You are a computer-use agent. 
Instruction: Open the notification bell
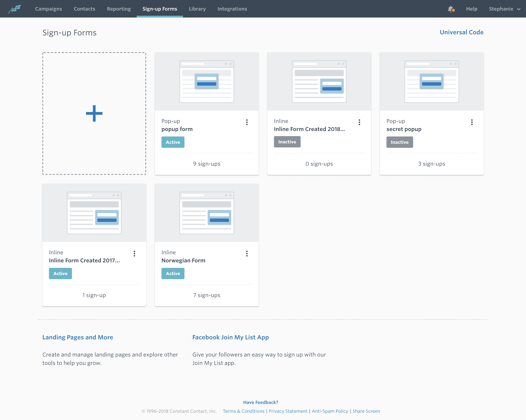(x=451, y=9)
